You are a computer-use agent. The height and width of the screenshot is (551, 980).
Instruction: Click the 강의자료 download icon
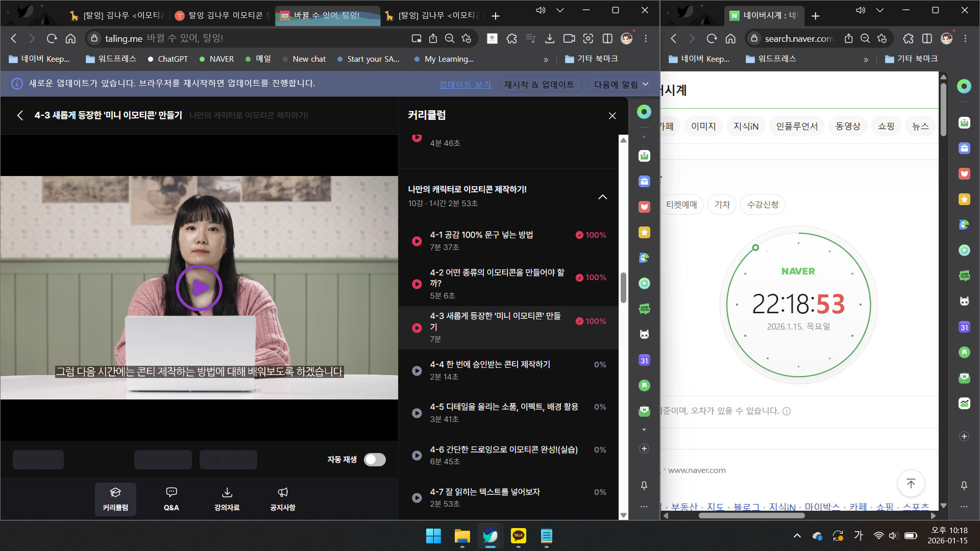click(227, 492)
